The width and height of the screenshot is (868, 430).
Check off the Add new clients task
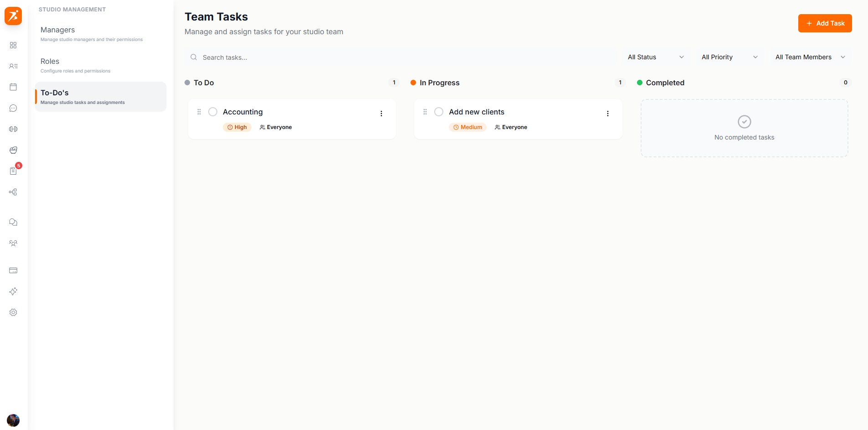click(439, 112)
